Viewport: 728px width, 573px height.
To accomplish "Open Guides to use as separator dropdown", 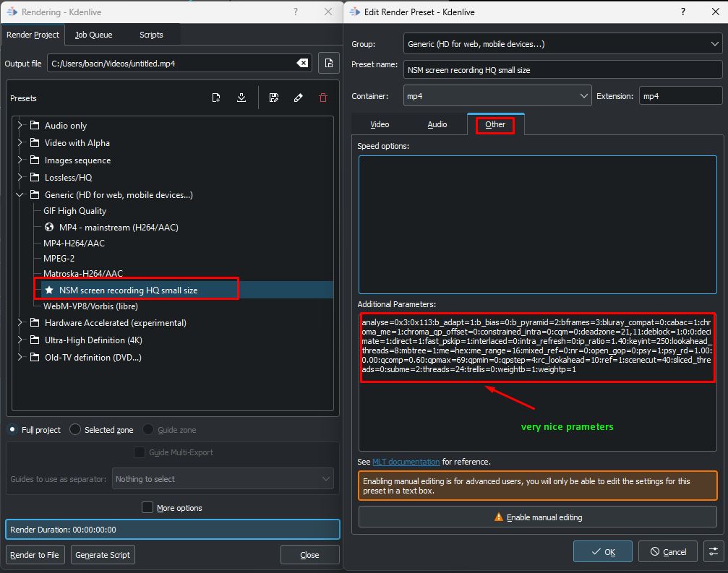I will (x=223, y=479).
